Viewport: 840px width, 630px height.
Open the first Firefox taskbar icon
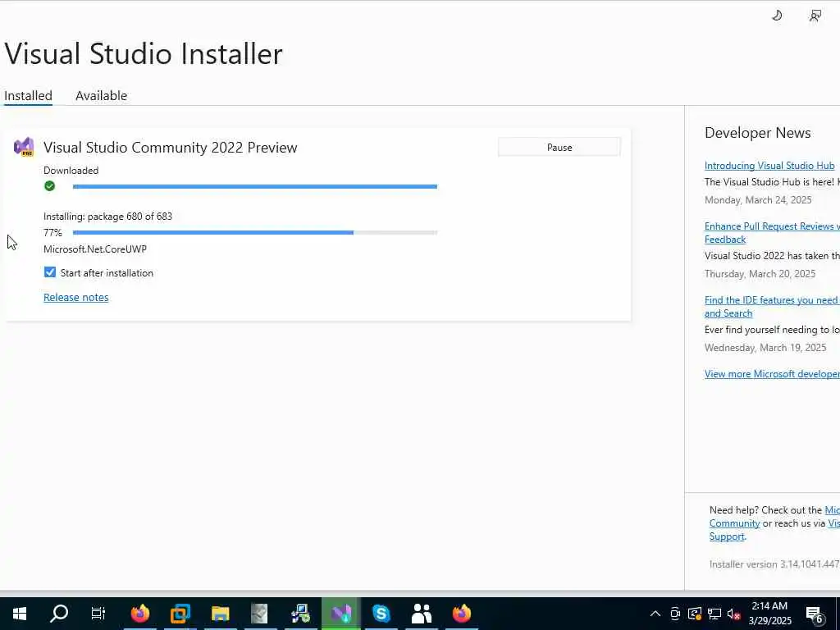coord(139,614)
